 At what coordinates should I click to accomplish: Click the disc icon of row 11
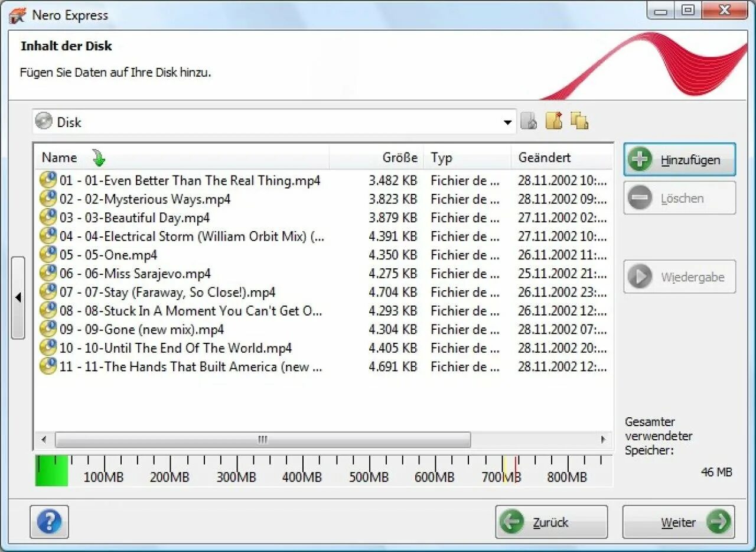click(48, 366)
